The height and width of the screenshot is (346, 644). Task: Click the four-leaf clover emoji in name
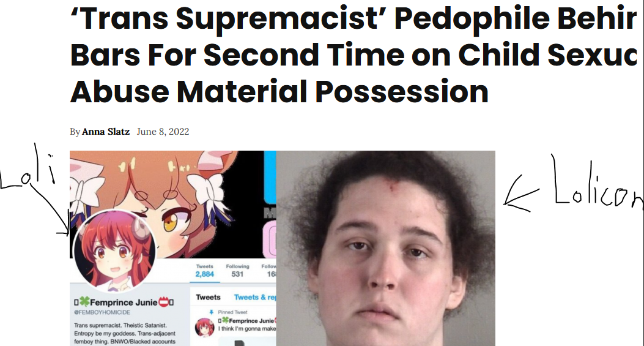[84, 302]
